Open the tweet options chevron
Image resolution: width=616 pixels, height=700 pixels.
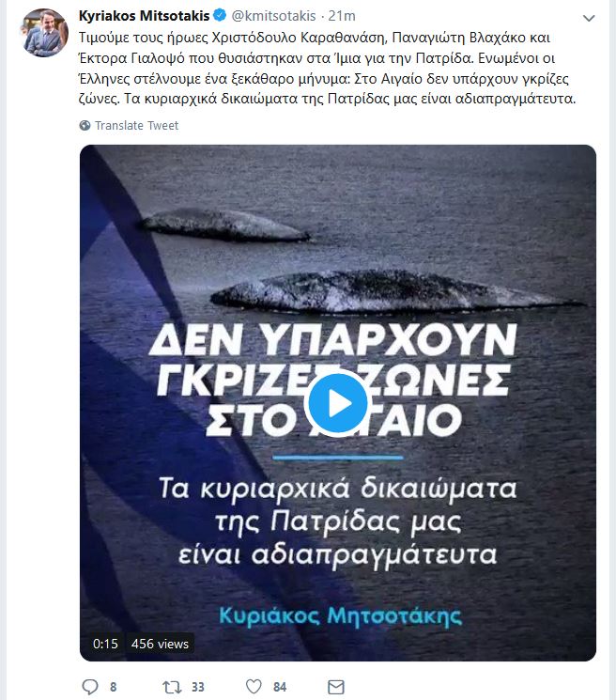click(x=589, y=18)
